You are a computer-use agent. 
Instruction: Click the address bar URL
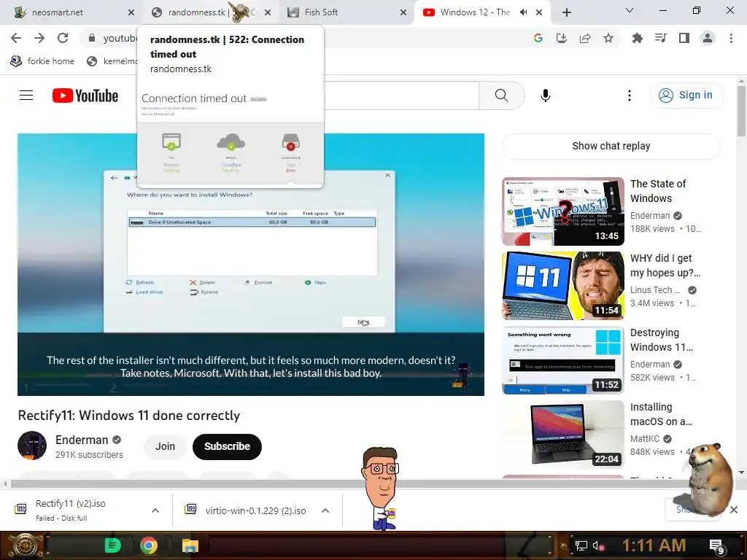(x=120, y=38)
